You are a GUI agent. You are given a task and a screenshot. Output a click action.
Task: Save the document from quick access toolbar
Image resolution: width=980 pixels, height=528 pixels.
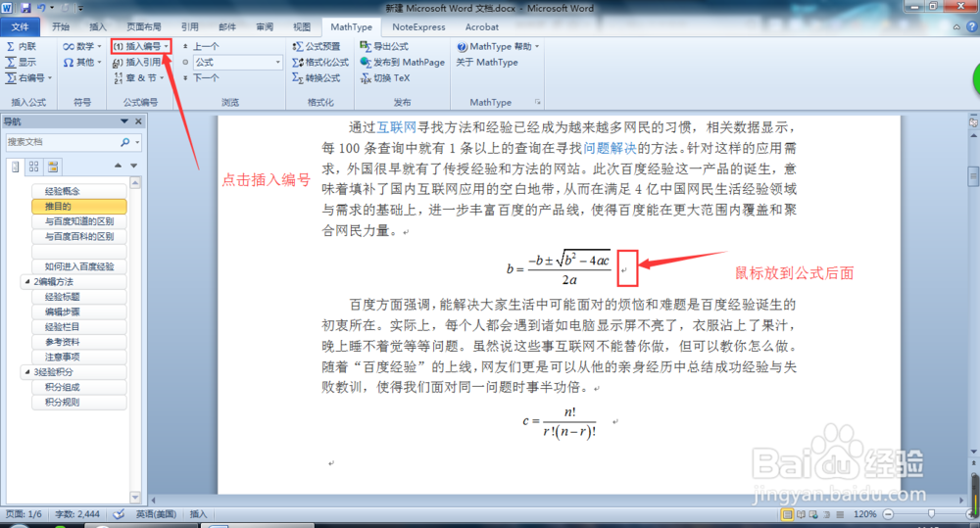point(25,8)
